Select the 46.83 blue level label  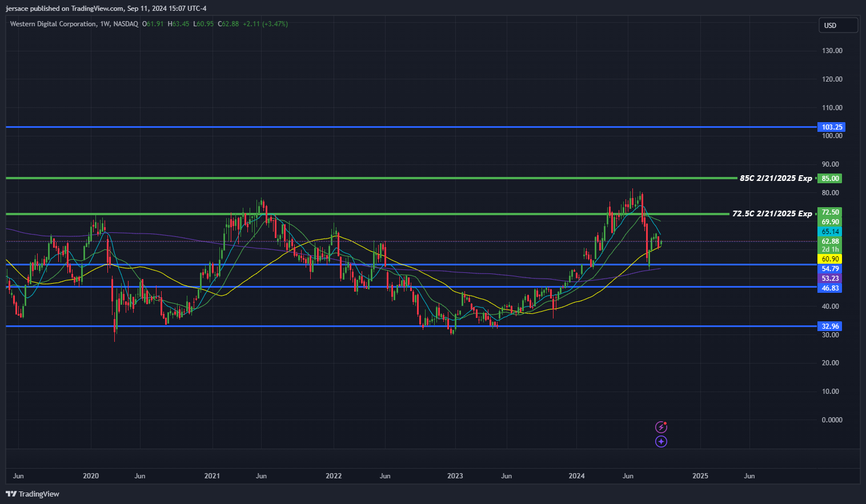(x=830, y=288)
